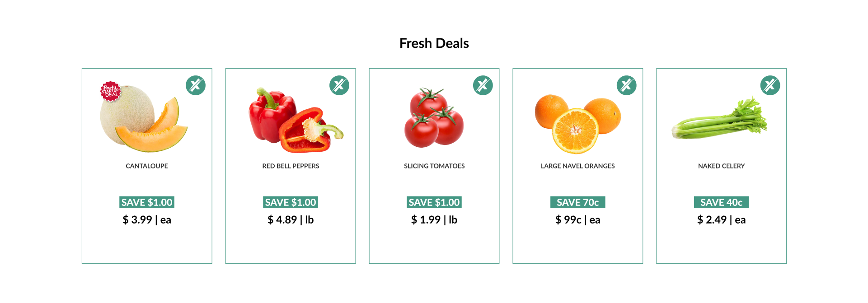Select the slicing tomatoes picture
This screenshot has height=303, width=868.
[x=434, y=117]
